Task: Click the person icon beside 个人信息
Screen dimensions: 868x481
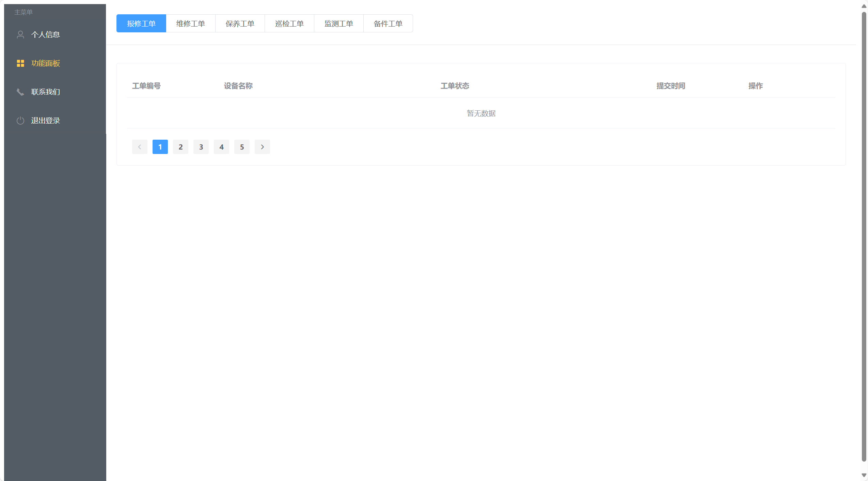Action: [x=20, y=34]
